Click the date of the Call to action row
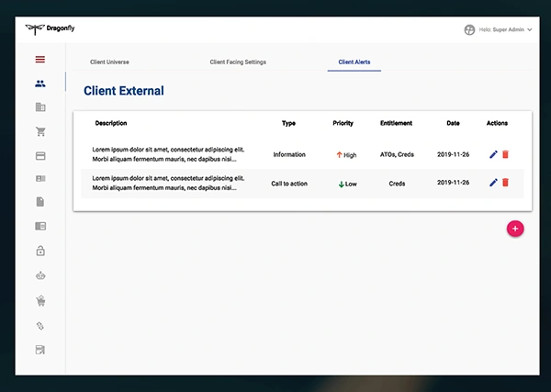The image size is (551, 392). [x=453, y=183]
